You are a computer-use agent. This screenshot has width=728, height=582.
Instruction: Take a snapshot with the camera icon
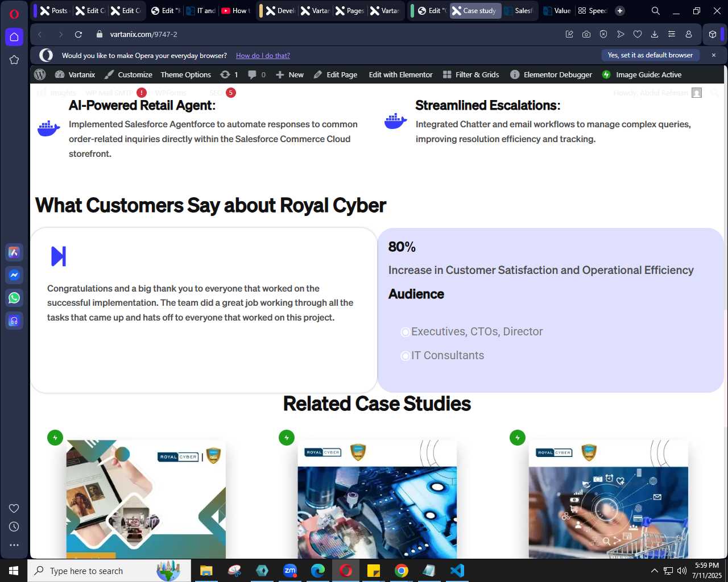point(586,34)
